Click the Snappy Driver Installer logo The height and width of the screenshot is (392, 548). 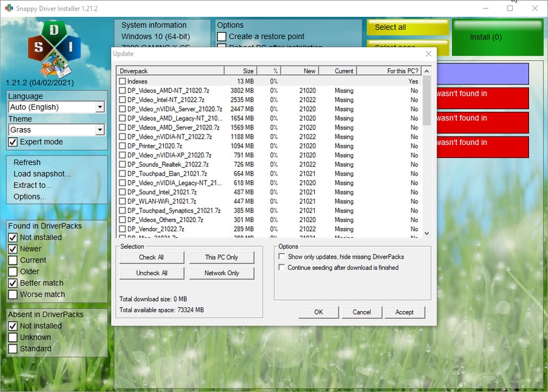pos(54,48)
